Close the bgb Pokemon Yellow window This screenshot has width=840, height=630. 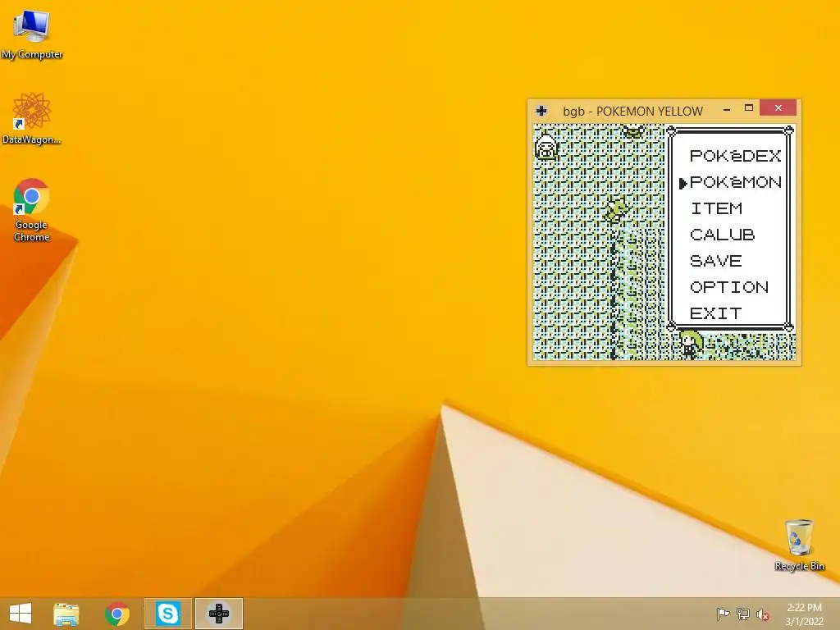(x=778, y=107)
